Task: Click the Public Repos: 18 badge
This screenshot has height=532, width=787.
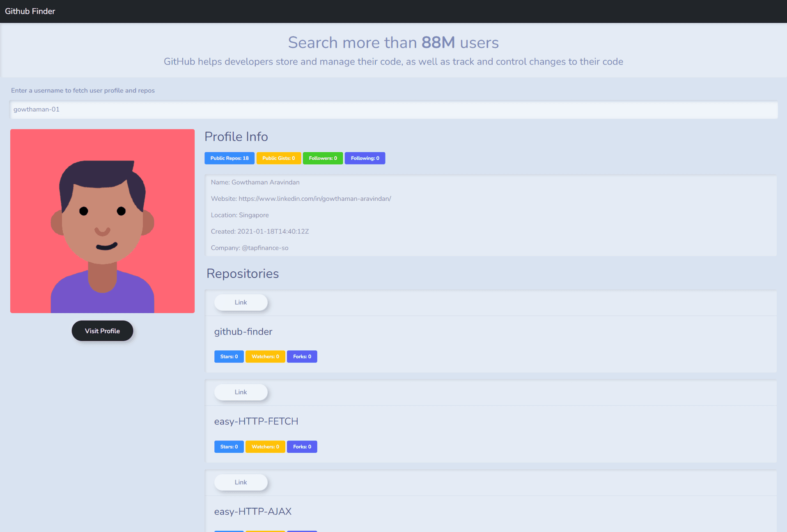Action: click(229, 158)
